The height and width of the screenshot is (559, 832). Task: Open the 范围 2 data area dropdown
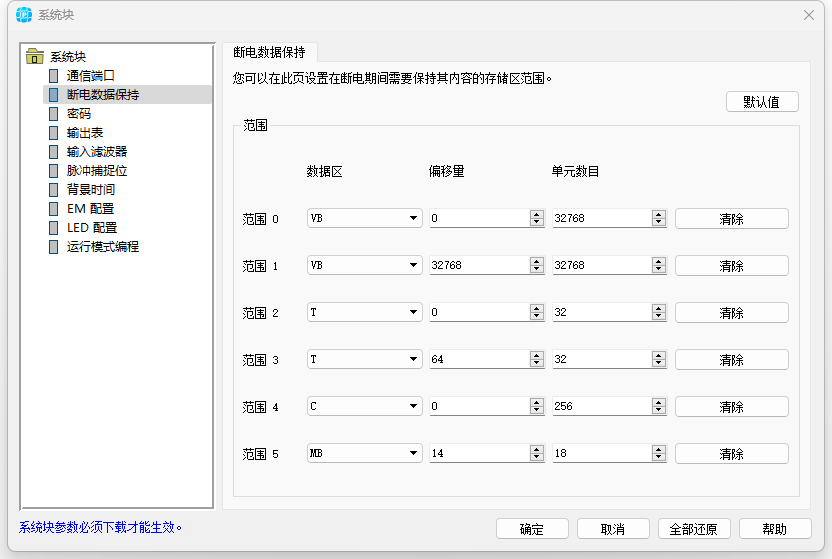pyautogui.click(x=413, y=313)
